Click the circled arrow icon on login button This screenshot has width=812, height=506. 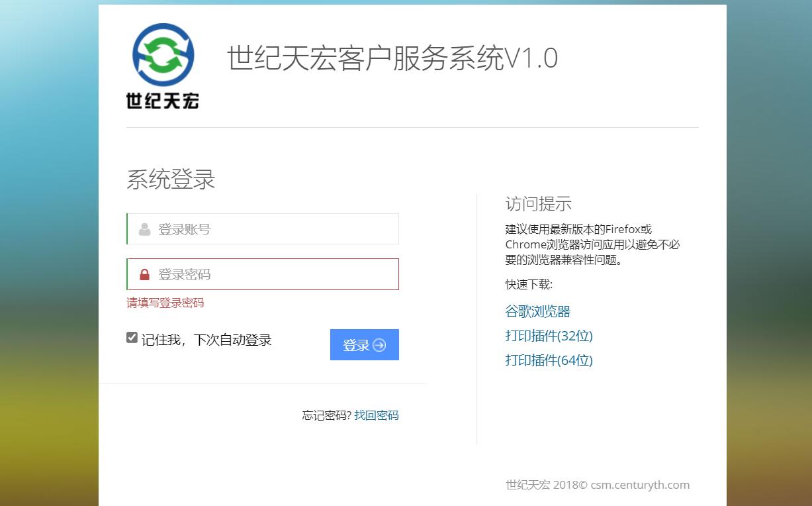coord(379,345)
